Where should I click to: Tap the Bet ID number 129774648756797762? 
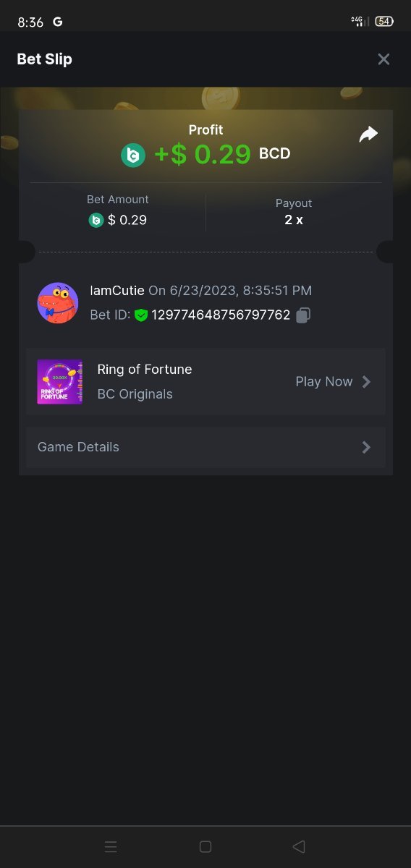click(221, 315)
